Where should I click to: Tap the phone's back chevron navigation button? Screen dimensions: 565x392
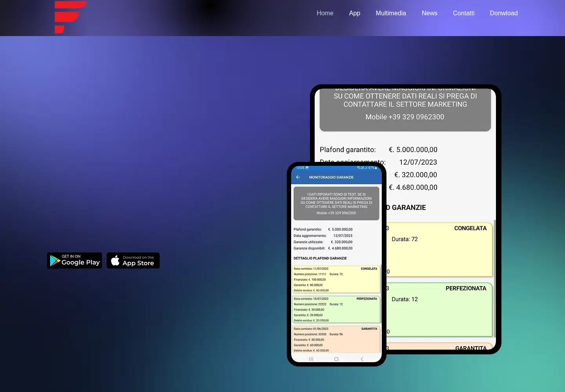click(x=362, y=359)
